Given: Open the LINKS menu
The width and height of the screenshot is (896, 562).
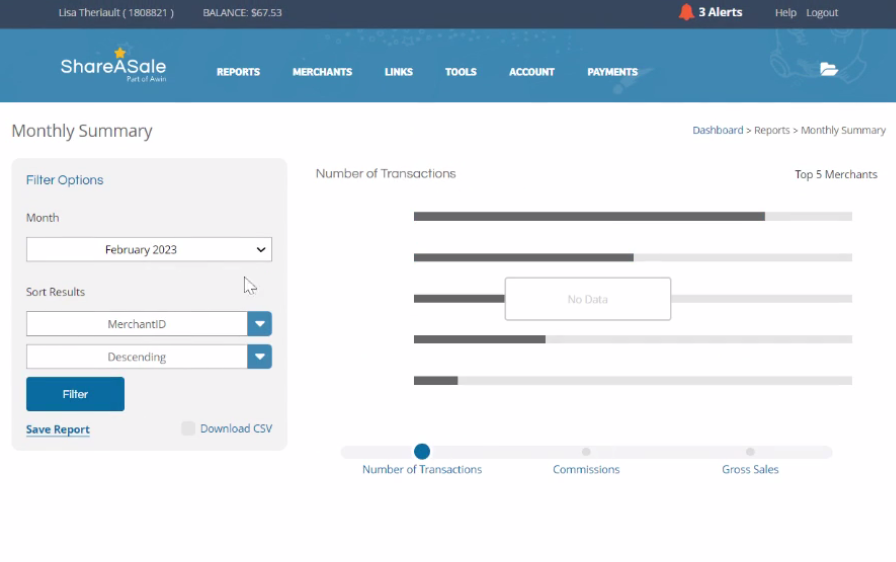Looking at the screenshot, I should pos(398,72).
